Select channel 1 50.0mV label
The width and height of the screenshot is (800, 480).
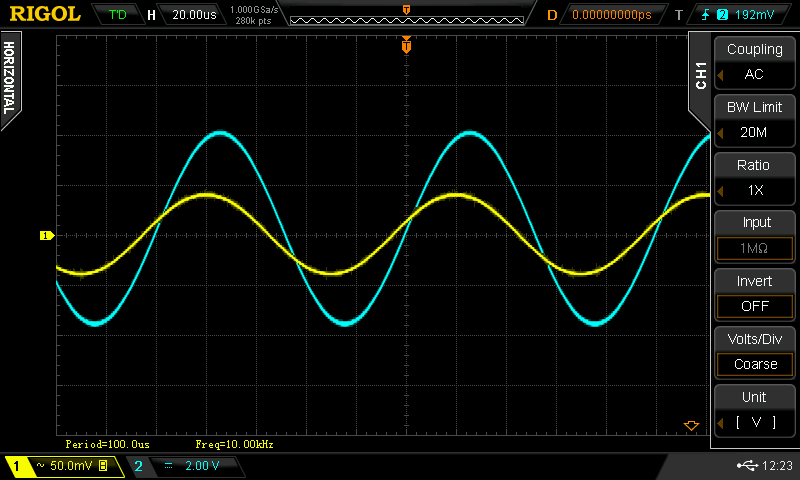click(62, 466)
